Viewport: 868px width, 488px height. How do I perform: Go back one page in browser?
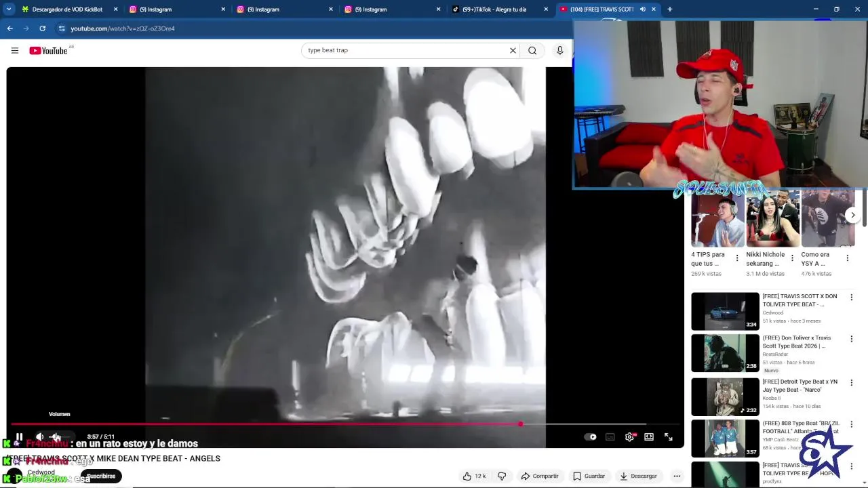tap(9, 28)
